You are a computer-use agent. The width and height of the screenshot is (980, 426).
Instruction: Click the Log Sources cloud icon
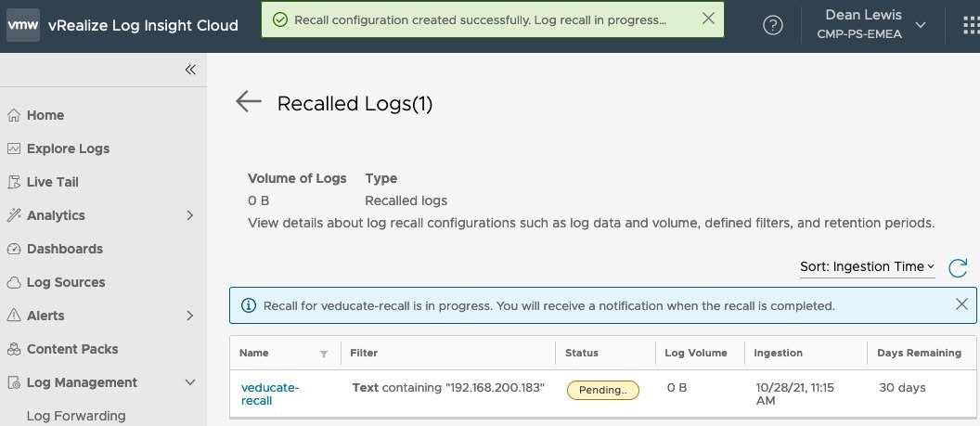pos(14,282)
